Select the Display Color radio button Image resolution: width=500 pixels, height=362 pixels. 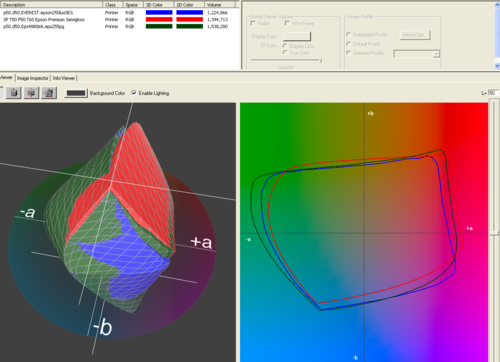(x=285, y=46)
